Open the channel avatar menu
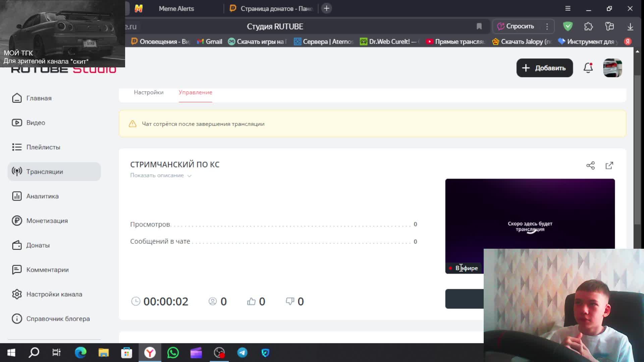The image size is (644, 362). pyautogui.click(x=612, y=68)
